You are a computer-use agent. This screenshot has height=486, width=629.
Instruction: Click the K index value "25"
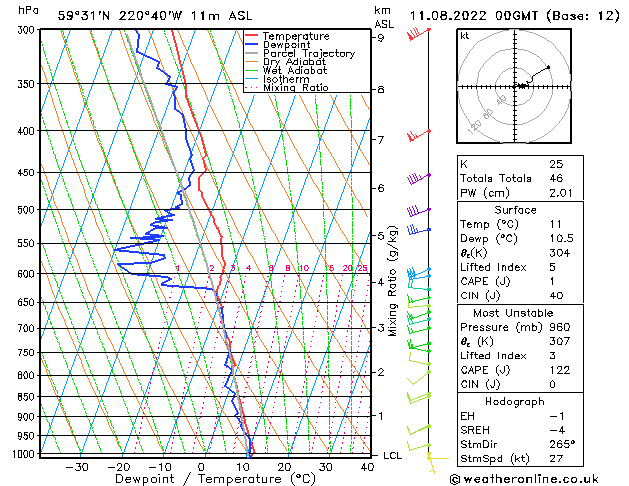pos(556,164)
